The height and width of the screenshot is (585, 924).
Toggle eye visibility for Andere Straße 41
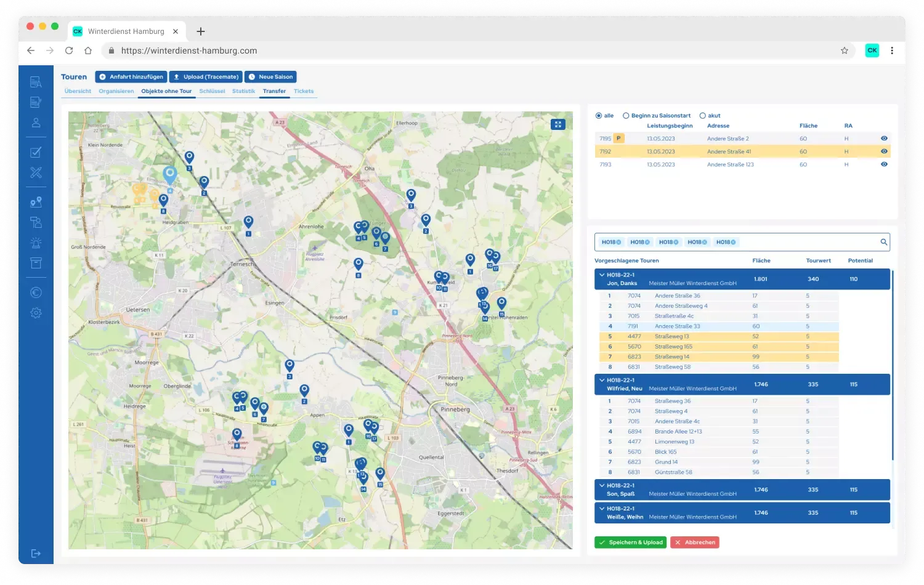click(884, 151)
